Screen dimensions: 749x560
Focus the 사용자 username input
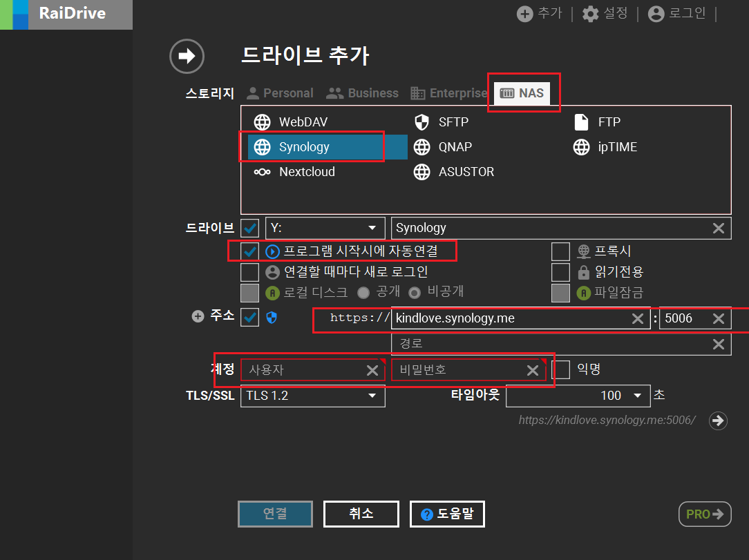tap(313, 370)
